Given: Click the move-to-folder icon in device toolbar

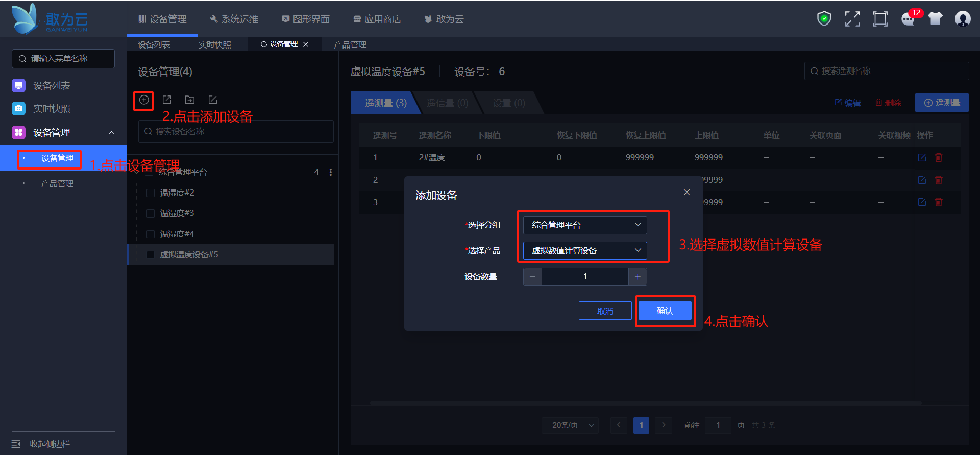Looking at the screenshot, I should pyautogui.click(x=190, y=100).
